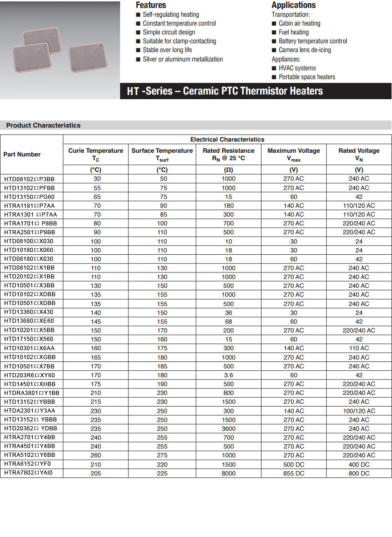Image resolution: width=392 pixels, height=537 pixels.
Task: Select the Electrical Characteristics table heading
Action: [227, 139]
